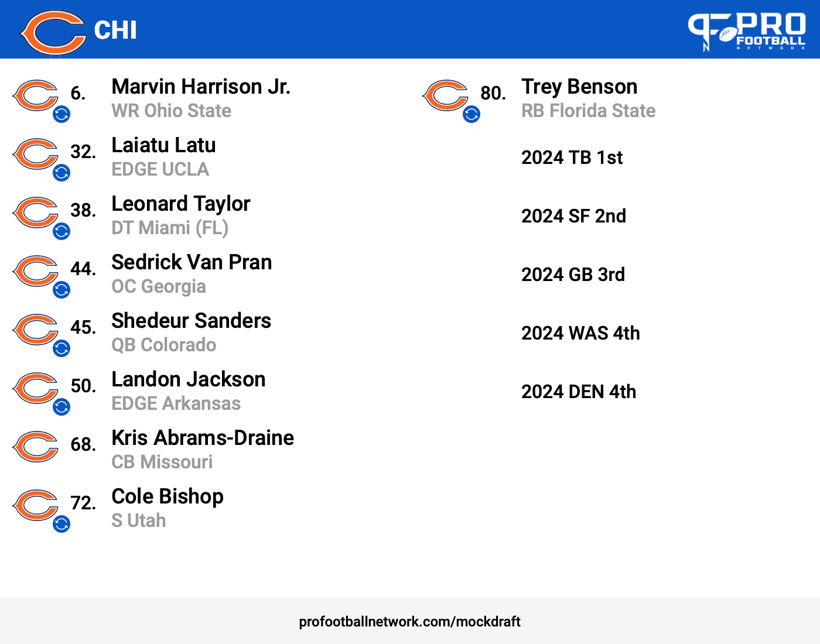Click the CHI team label in header
Screen dimensions: 820x644
point(115,30)
